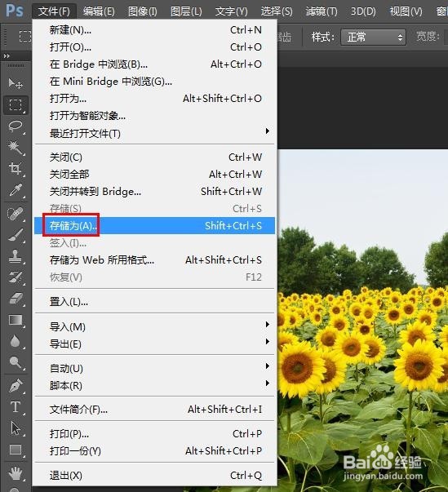448x492 pixels.
Task: Choose 存储为(A)... menu entry
Action: (154, 226)
